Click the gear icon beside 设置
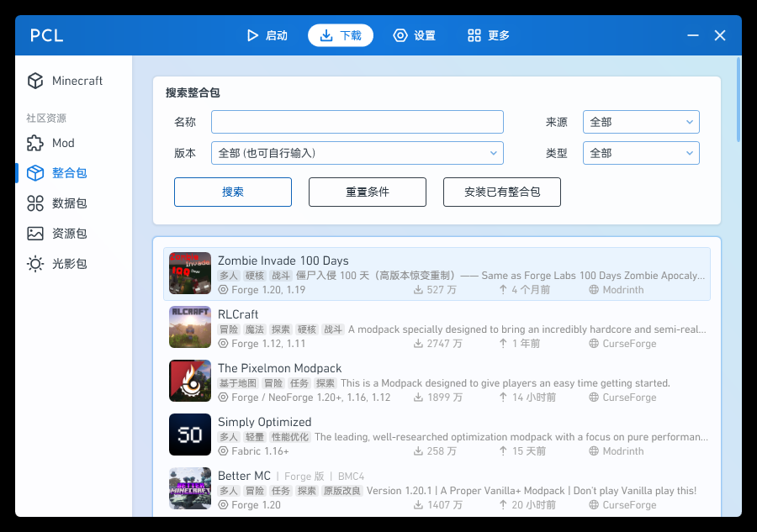Viewport: 757px width, 532px height. point(400,35)
